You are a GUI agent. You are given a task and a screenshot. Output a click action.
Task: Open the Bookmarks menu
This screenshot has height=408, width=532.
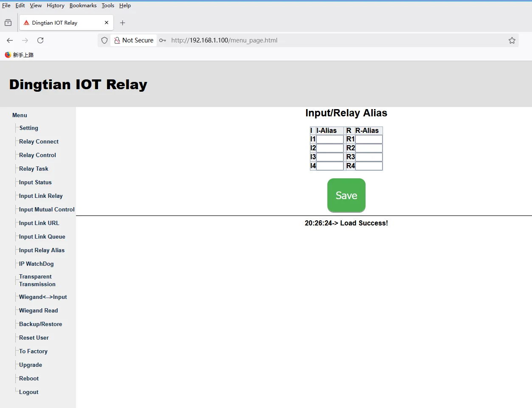point(83,6)
